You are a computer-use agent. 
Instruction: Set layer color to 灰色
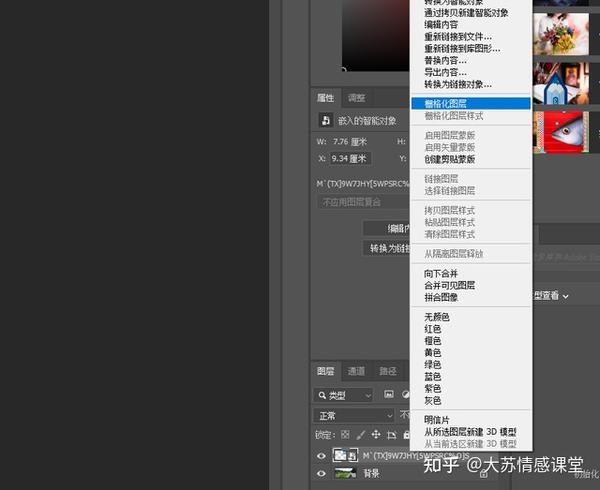pos(471,400)
